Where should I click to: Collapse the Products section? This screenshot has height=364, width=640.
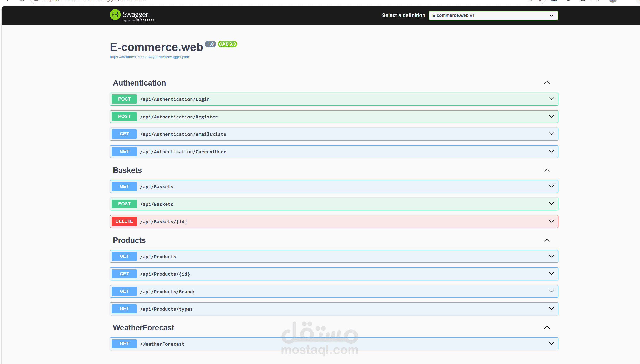tap(547, 240)
